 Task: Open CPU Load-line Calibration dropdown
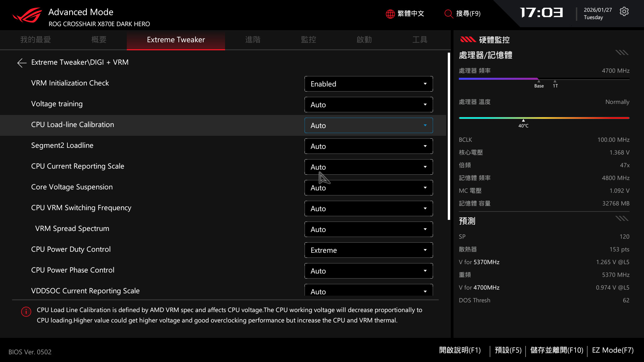pos(368,125)
